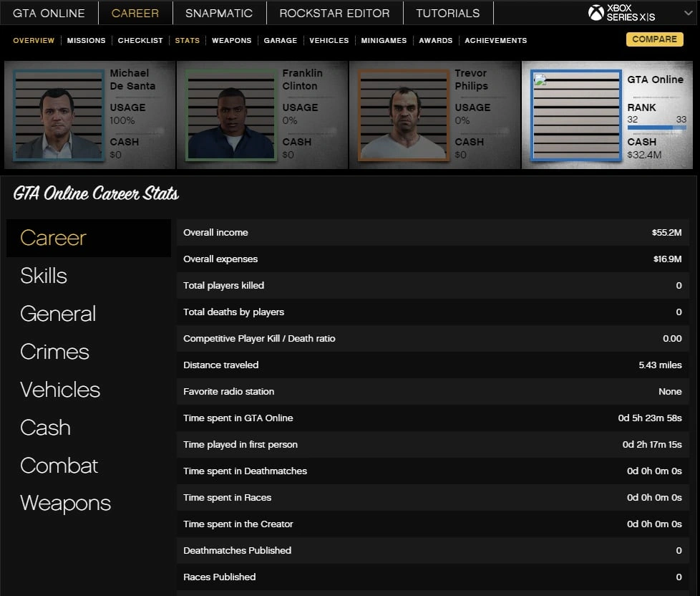
Task: Select the Crimes stats category
Action: coord(54,352)
